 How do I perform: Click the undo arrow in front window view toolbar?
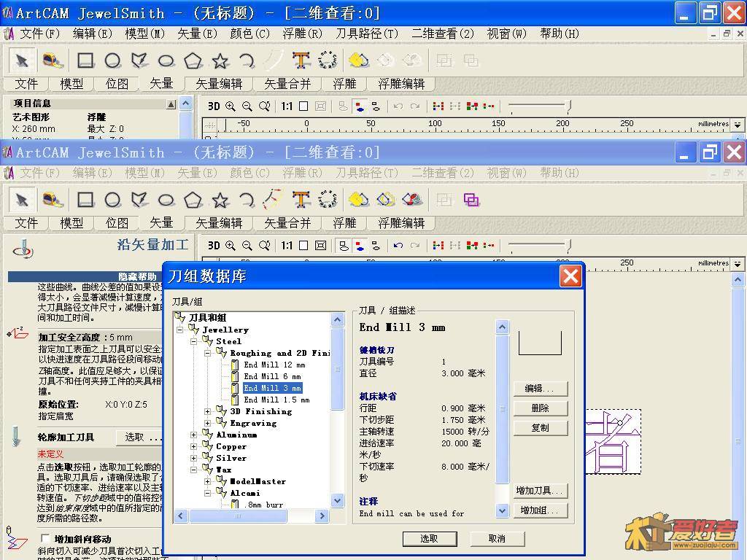pyautogui.click(x=398, y=246)
